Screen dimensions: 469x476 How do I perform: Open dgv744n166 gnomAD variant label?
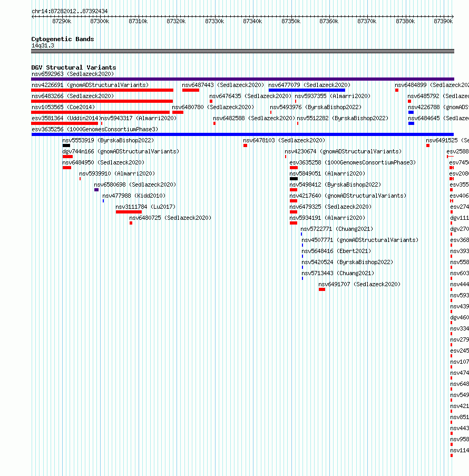tap(121, 151)
